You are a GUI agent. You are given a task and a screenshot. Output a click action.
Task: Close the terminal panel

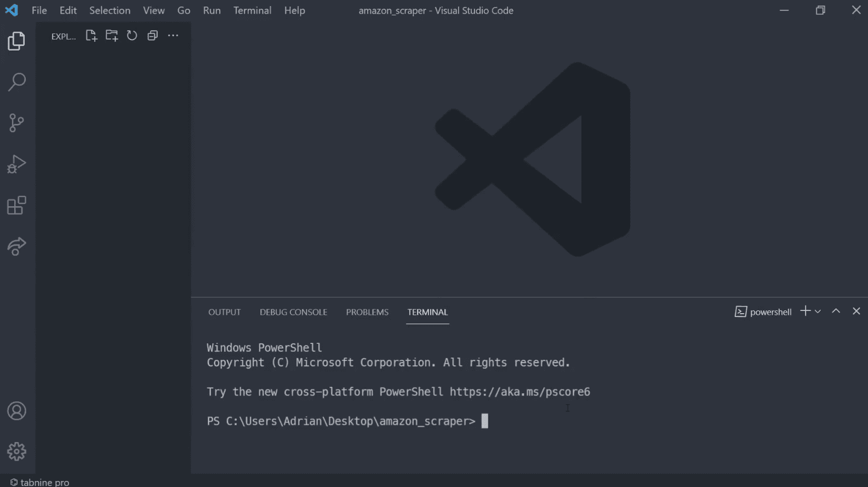click(x=856, y=311)
